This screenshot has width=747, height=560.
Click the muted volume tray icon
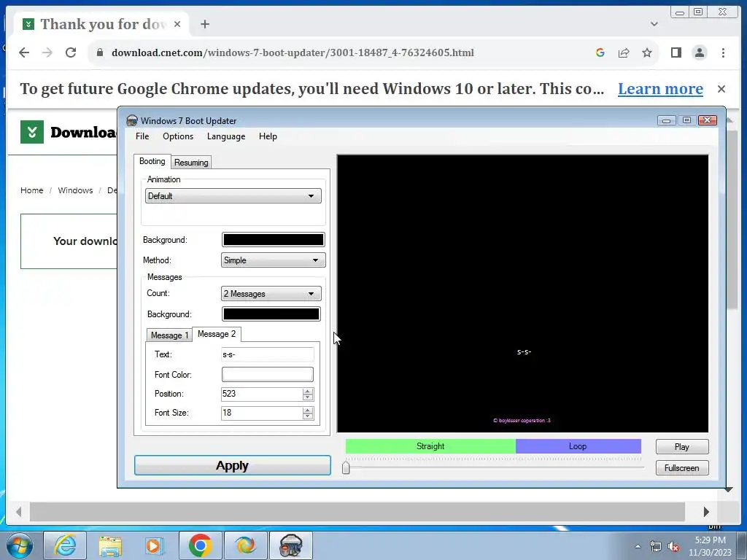point(673,547)
